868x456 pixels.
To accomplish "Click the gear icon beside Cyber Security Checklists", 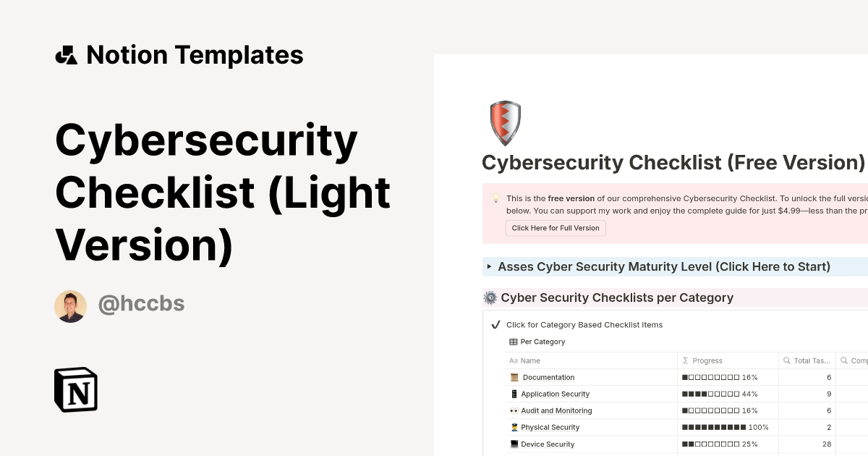I will [488, 297].
